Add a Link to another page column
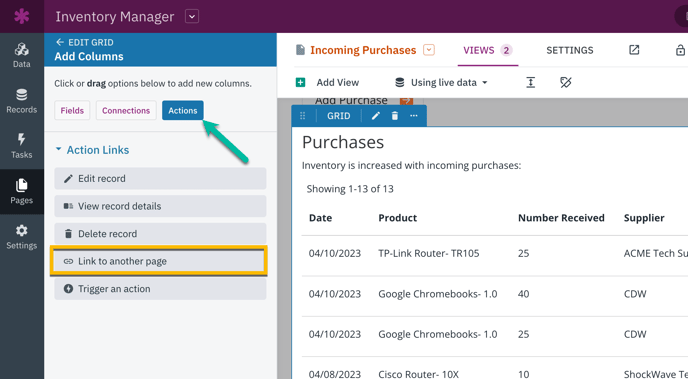The width and height of the screenshot is (688, 379). (x=159, y=261)
